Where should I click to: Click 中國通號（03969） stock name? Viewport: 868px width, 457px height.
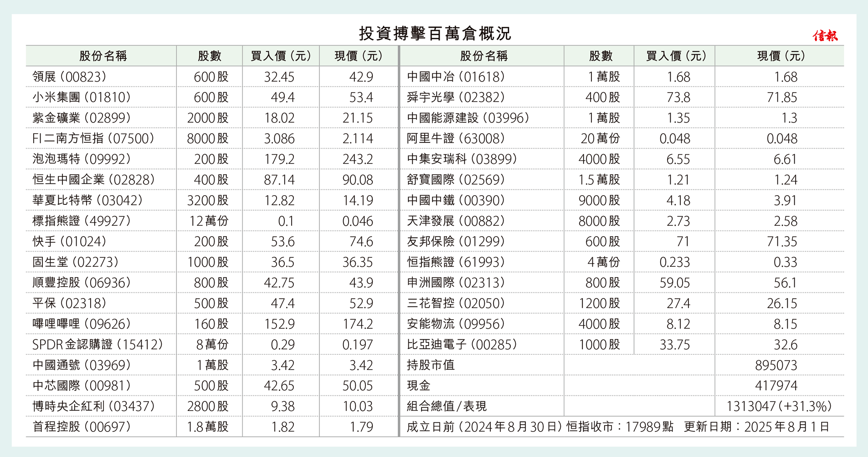pos(82,365)
